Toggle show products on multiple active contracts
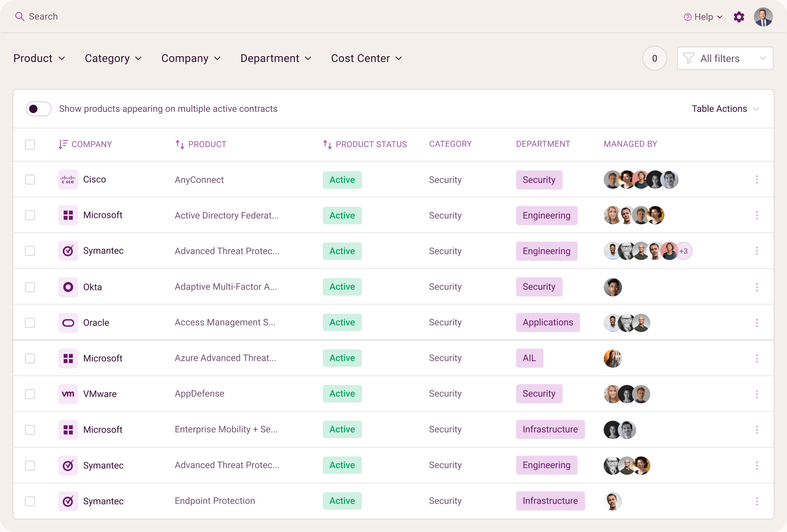The image size is (787, 532). click(x=39, y=109)
